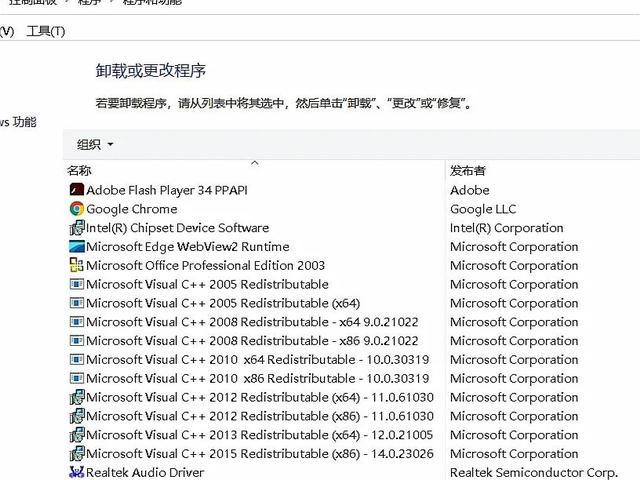
Task: Select Visual C++ 2015 Redistributable (x86) 14.0.23026 name
Action: coord(260,453)
